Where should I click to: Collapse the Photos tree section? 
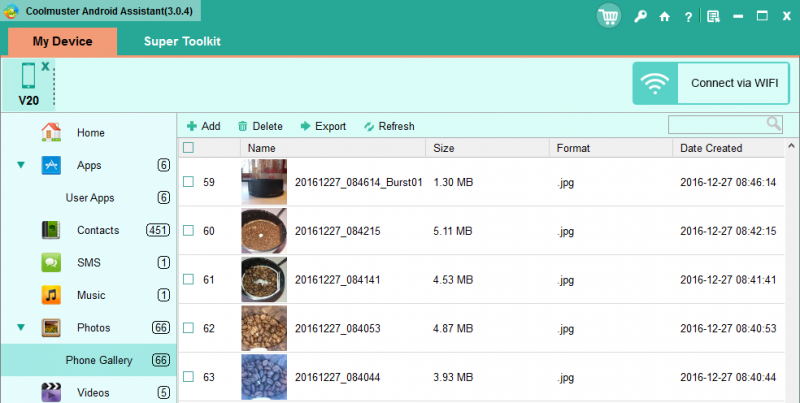(21, 327)
